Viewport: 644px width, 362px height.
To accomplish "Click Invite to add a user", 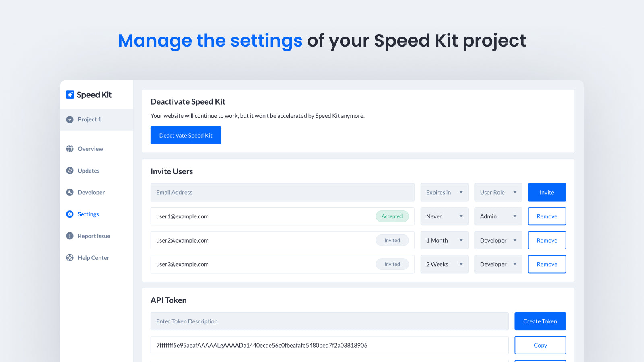I will 547,192.
